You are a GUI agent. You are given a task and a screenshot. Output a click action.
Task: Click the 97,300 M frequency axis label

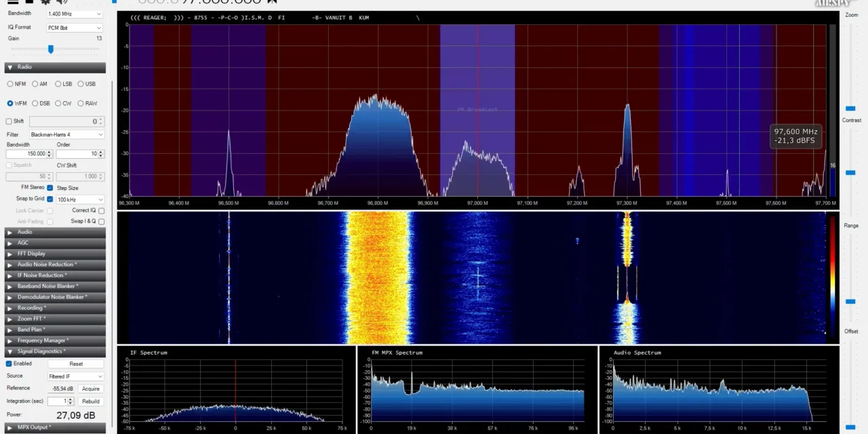tap(627, 203)
